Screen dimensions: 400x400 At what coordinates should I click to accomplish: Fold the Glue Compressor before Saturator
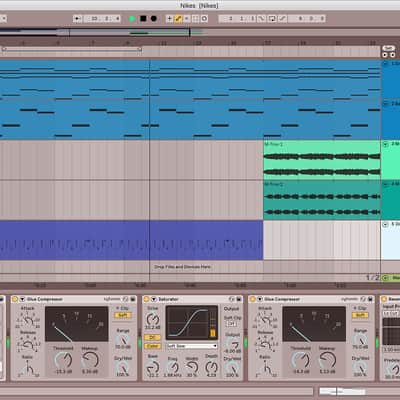[x=22, y=299]
